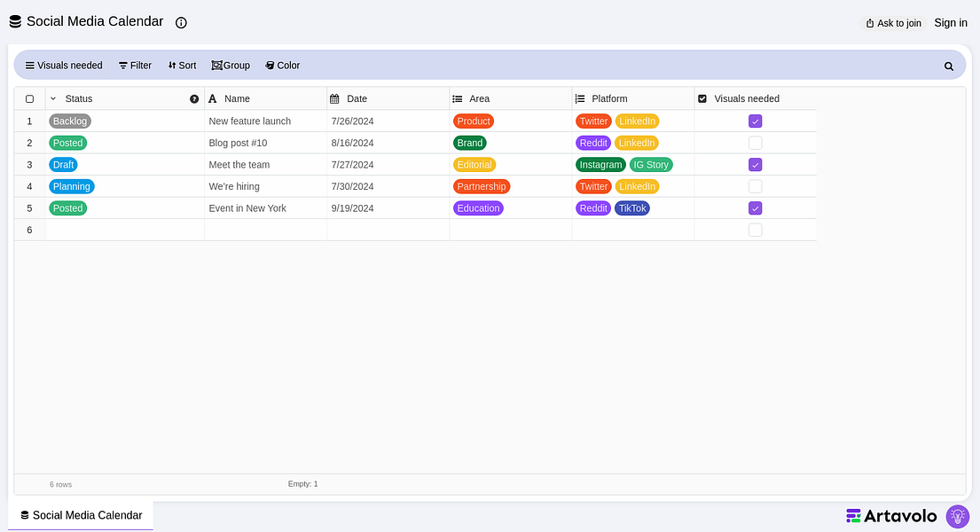Select the Social Media Calendar bottom tab
This screenshot has height=532, width=980.
click(81, 515)
